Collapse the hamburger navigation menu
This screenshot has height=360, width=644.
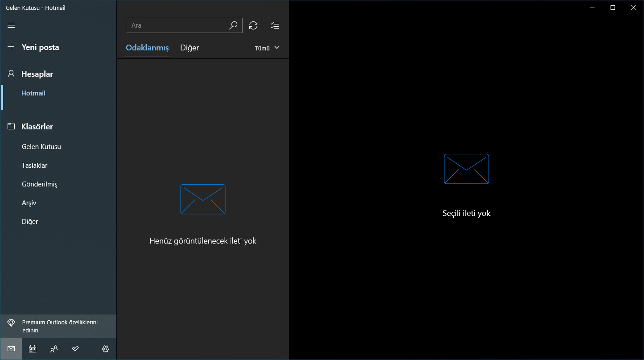click(x=11, y=25)
